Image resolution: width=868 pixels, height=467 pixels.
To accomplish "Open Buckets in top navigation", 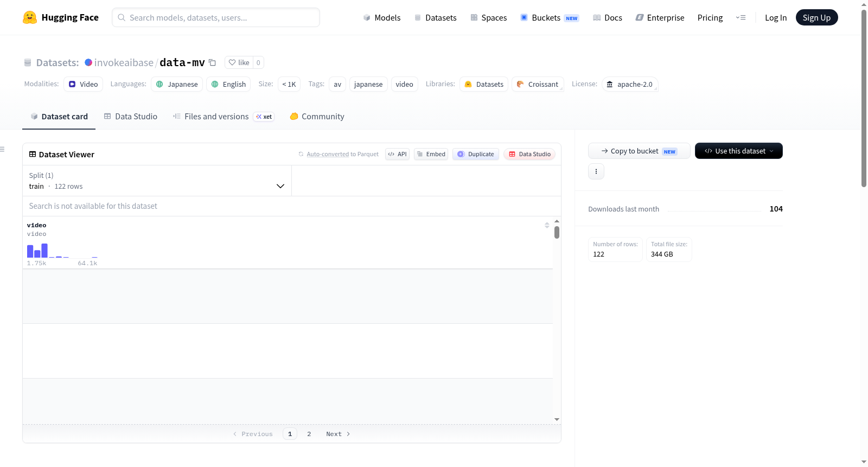I will pos(550,17).
